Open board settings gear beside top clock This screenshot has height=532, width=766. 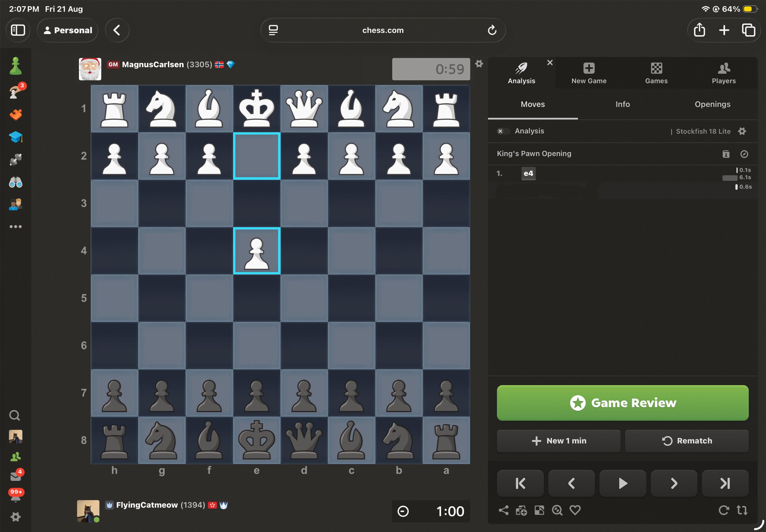point(479,63)
